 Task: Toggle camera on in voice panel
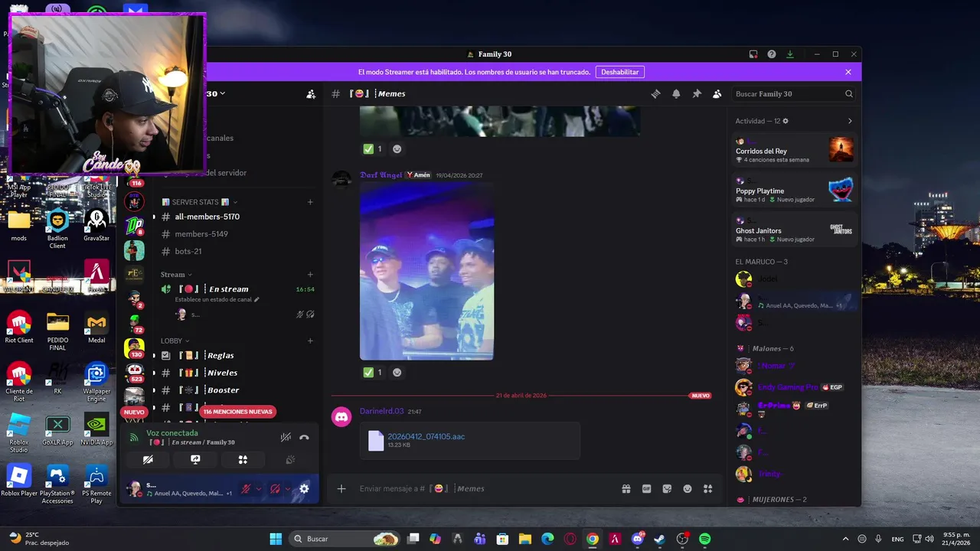148,460
